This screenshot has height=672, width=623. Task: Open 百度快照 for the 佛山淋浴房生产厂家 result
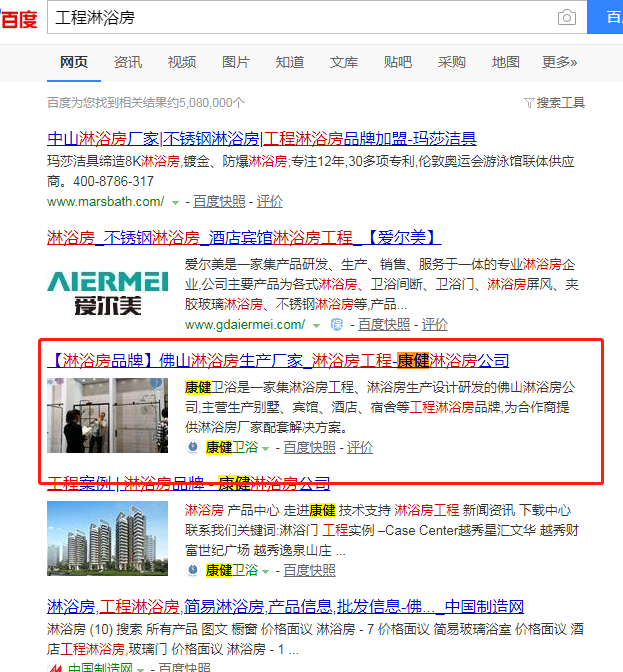click(x=309, y=447)
